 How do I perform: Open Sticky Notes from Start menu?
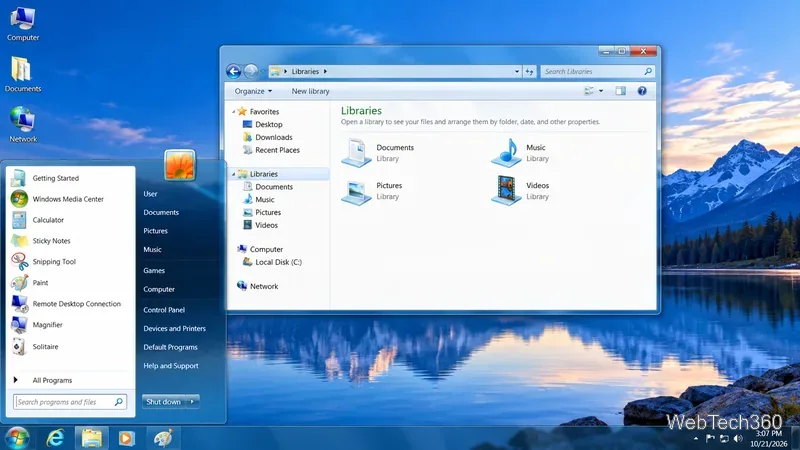(70, 241)
